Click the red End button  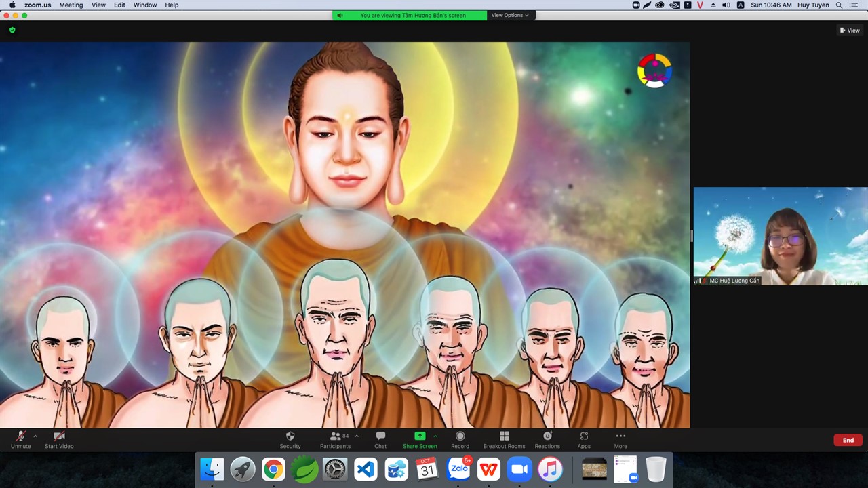pyautogui.click(x=848, y=440)
